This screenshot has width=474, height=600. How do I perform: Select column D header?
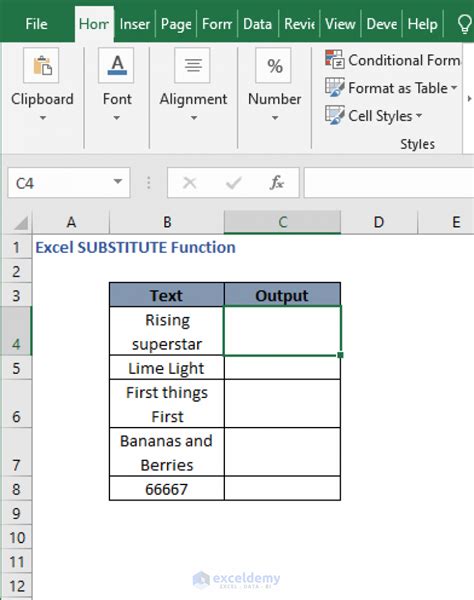pyautogui.click(x=379, y=222)
